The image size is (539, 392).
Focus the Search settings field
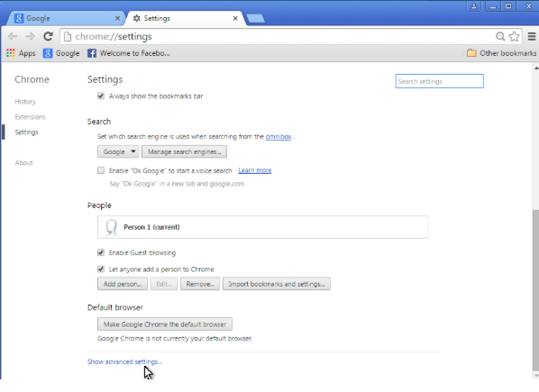(439, 81)
